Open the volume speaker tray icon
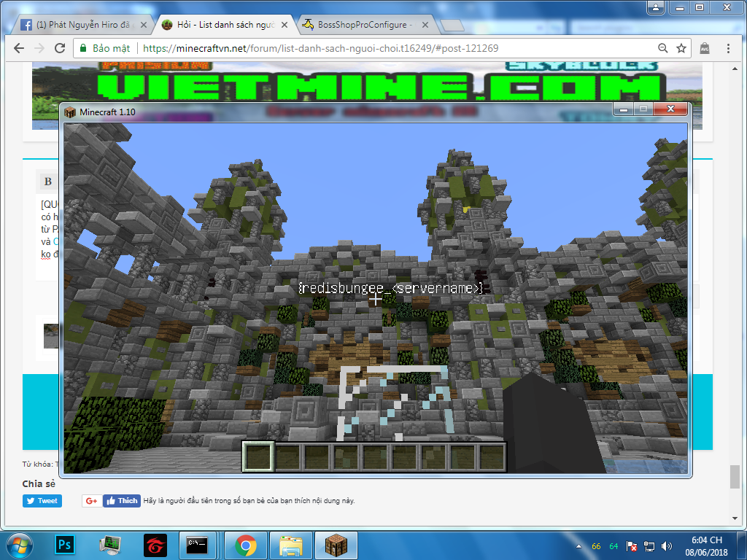The image size is (747, 560). click(x=667, y=546)
